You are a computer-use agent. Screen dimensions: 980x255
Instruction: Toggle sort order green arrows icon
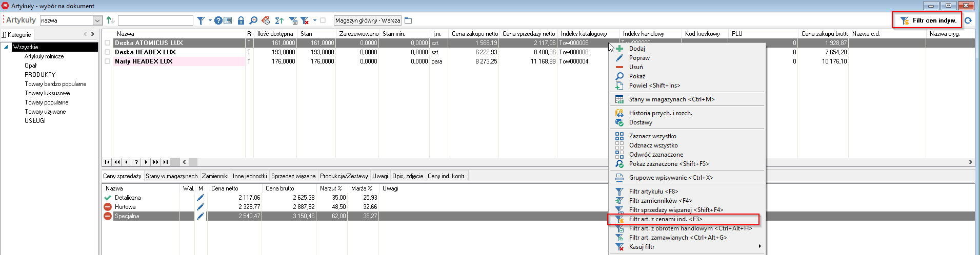pos(110,20)
